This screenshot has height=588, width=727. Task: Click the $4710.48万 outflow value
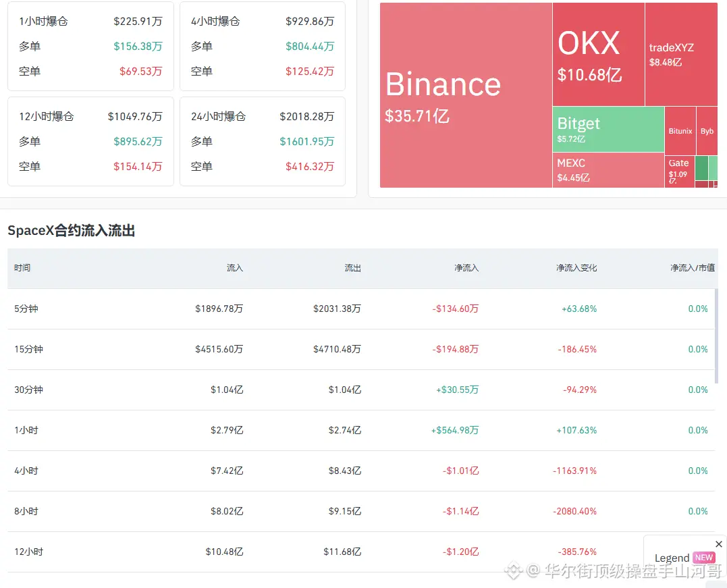click(x=337, y=349)
